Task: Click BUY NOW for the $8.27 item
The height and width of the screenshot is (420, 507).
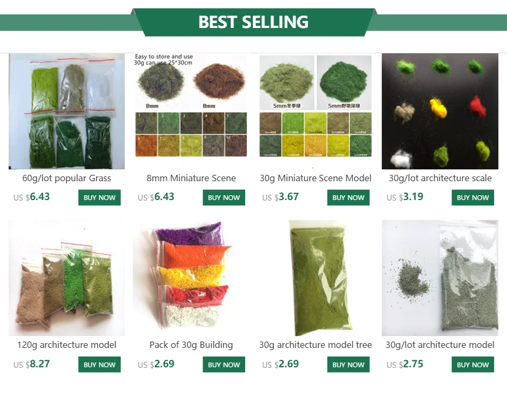Action: [x=99, y=365]
